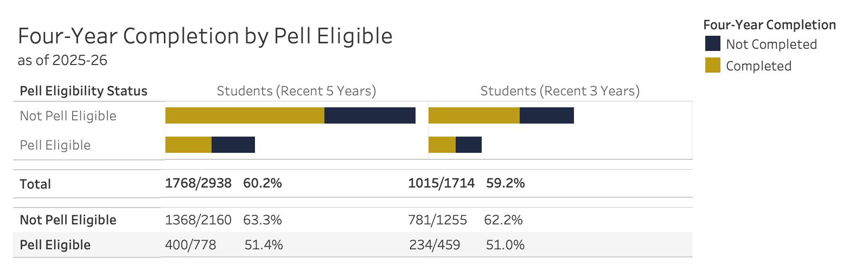Viewport: 868px width, 271px height.
Task: Select the 1768/2938 total value
Action: tap(198, 183)
